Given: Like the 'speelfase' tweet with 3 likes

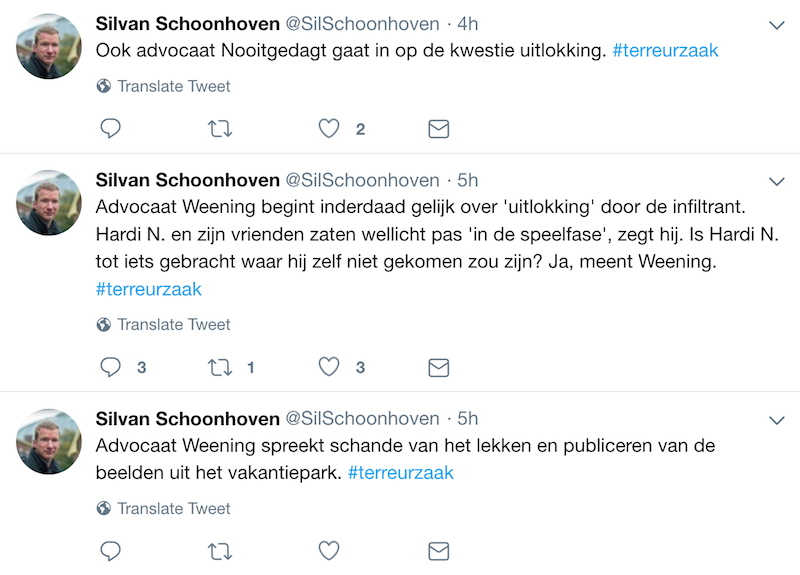Looking at the screenshot, I should coord(329,367).
